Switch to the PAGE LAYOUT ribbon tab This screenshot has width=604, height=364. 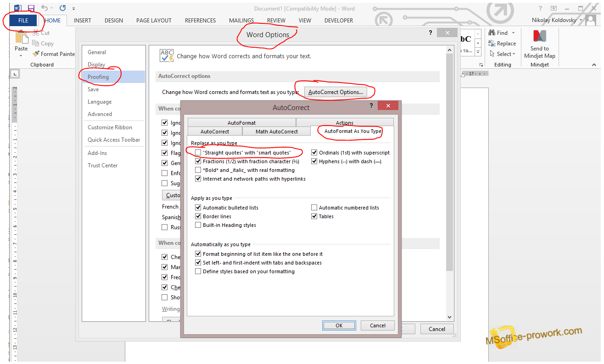tap(154, 21)
